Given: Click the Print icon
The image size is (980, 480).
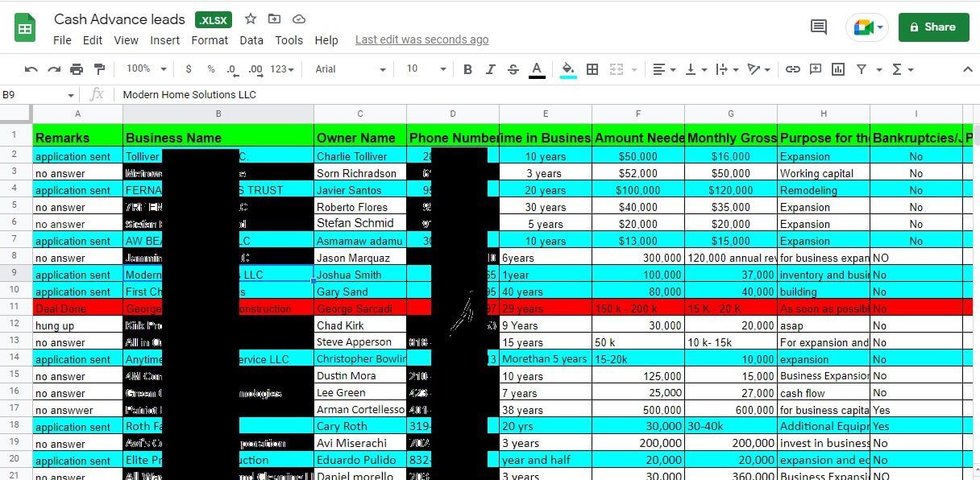Looking at the screenshot, I should 77,69.
